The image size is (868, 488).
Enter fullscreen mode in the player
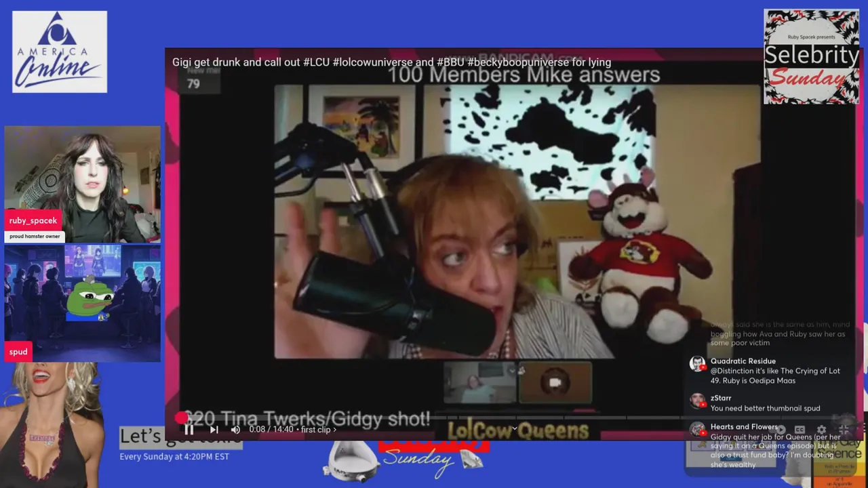(x=844, y=429)
